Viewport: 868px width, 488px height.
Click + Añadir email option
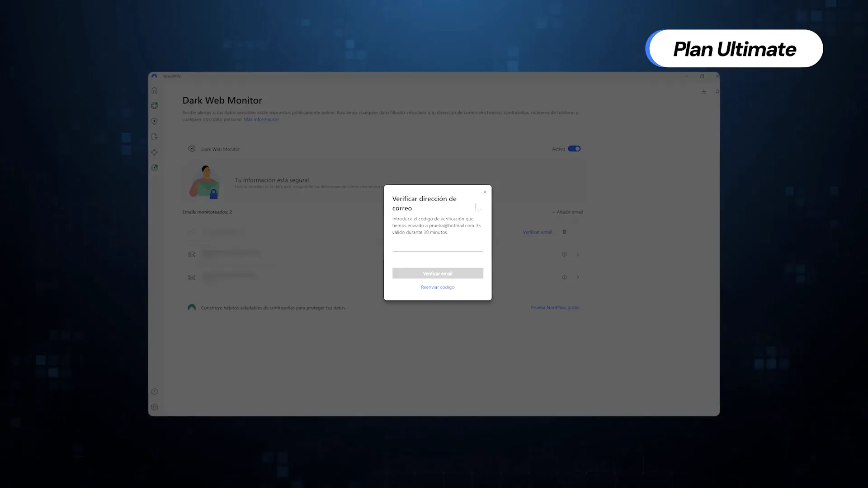point(567,211)
